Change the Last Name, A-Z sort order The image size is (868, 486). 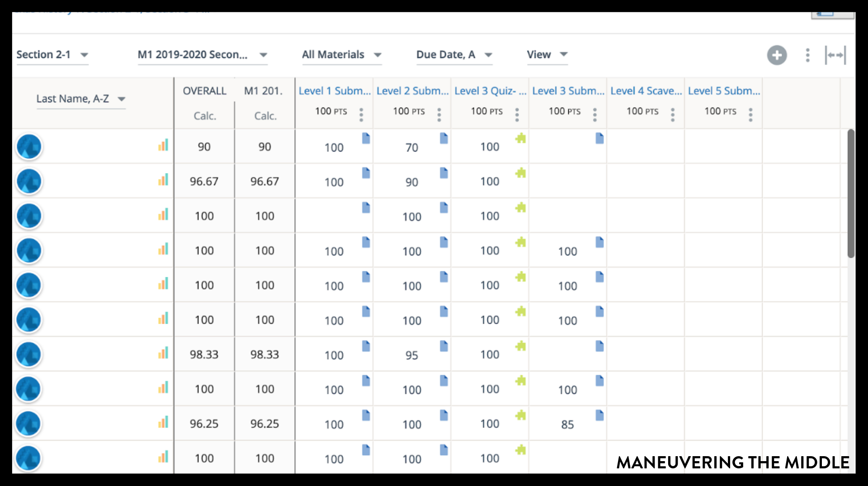point(80,99)
